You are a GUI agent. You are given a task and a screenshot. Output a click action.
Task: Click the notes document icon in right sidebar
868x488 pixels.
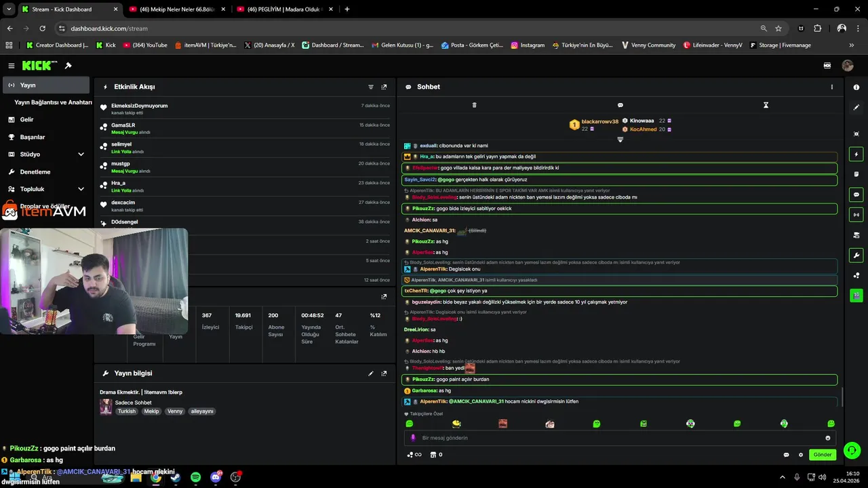(856, 174)
